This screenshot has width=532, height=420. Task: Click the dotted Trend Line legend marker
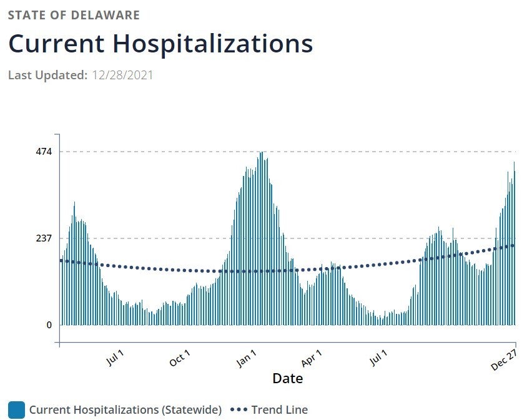click(x=239, y=410)
